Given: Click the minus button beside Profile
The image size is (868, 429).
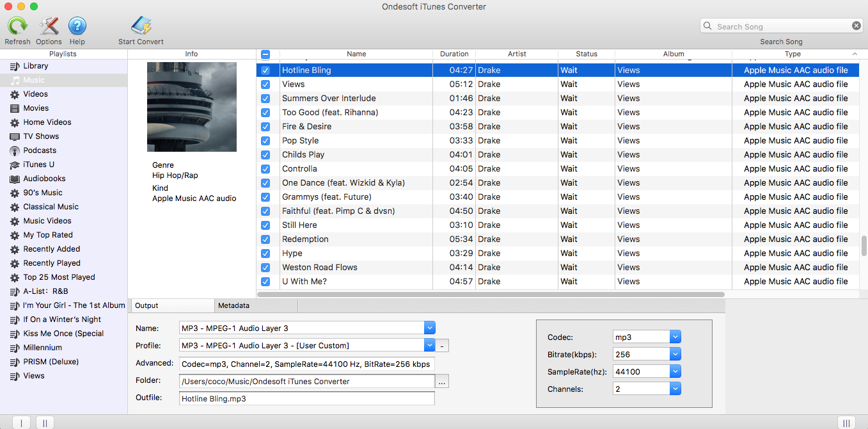Looking at the screenshot, I should (443, 346).
